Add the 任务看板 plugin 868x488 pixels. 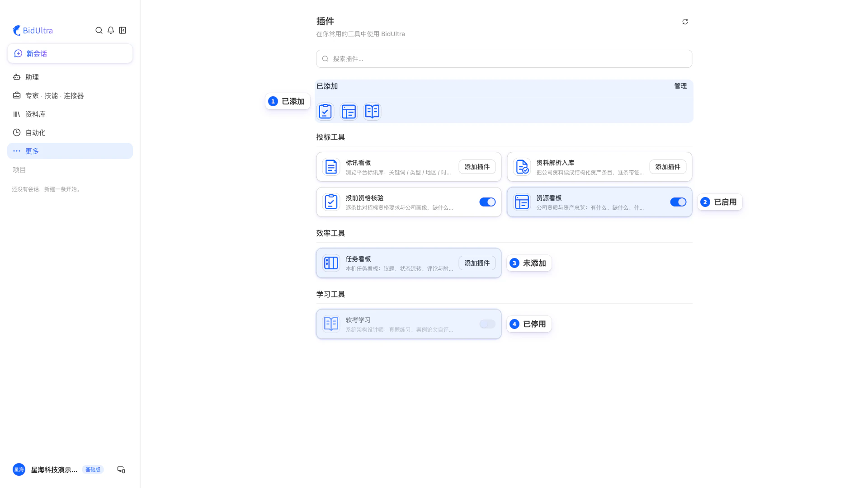(x=477, y=263)
